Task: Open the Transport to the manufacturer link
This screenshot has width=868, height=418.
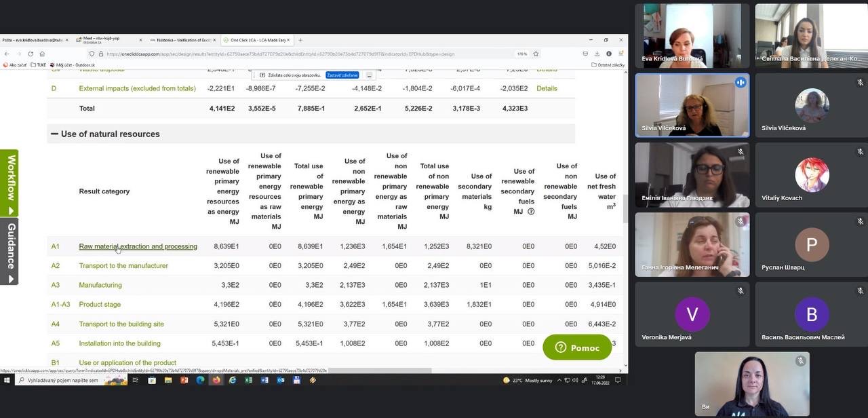Action: (x=123, y=265)
